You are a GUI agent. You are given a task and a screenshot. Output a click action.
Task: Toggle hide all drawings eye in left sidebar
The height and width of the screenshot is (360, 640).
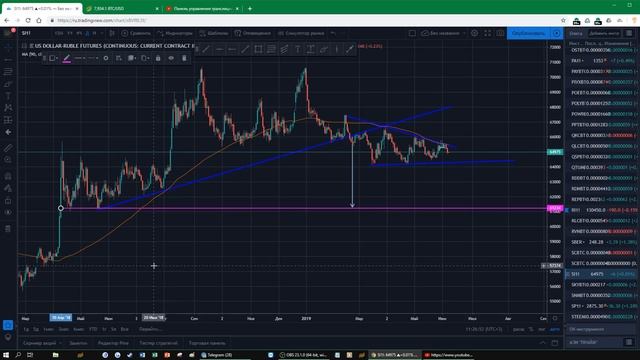8,212
